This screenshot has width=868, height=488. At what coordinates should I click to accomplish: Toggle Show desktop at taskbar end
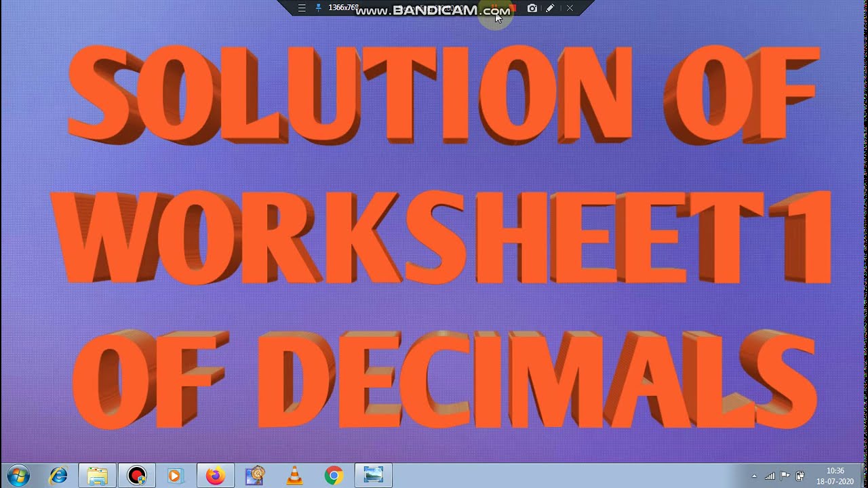pyautogui.click(x=865, y=474)
